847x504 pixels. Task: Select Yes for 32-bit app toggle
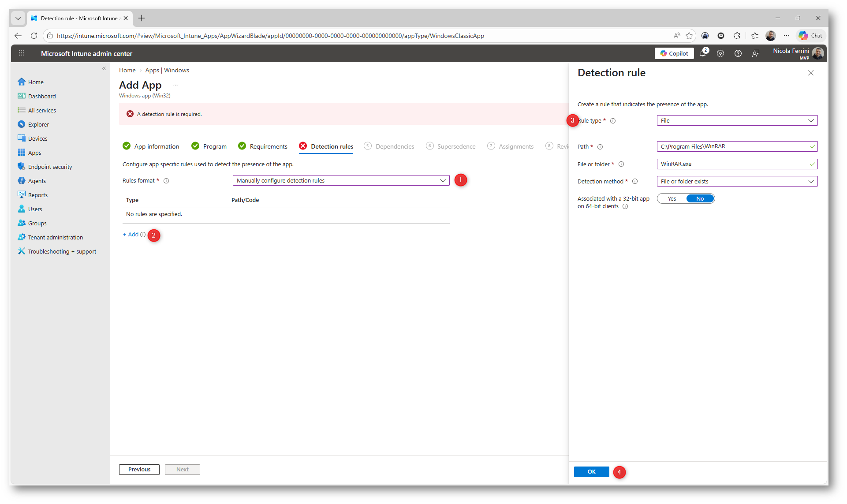pos(672,199)
